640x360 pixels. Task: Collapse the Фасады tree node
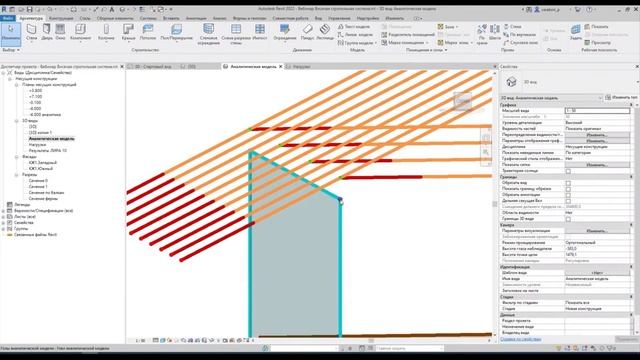click(17, 157)
